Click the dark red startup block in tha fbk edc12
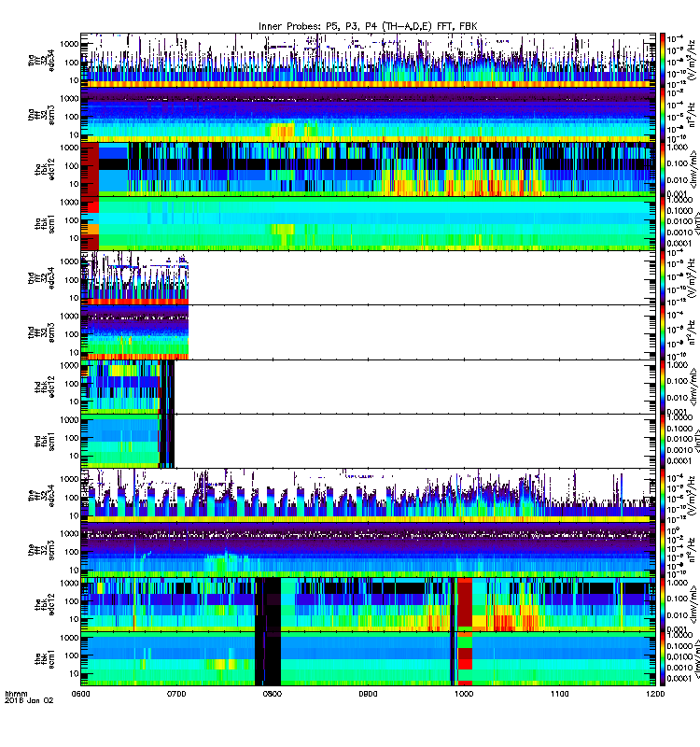700x747 pixels. click(x=90, y=169)
